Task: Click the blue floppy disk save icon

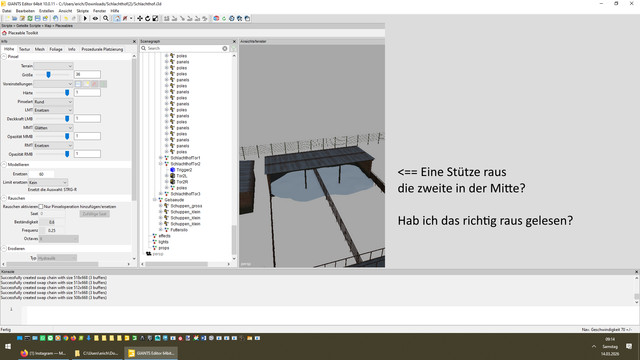Action: 38,18
